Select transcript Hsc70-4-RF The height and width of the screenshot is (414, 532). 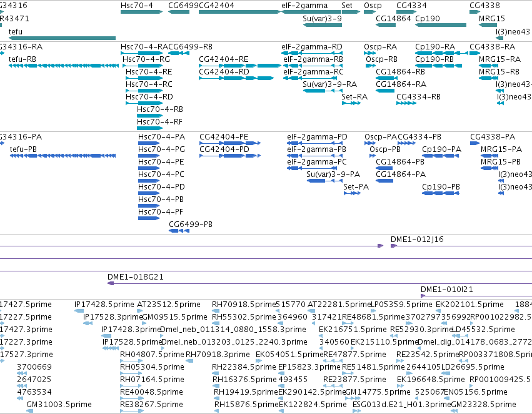[149, 128]
